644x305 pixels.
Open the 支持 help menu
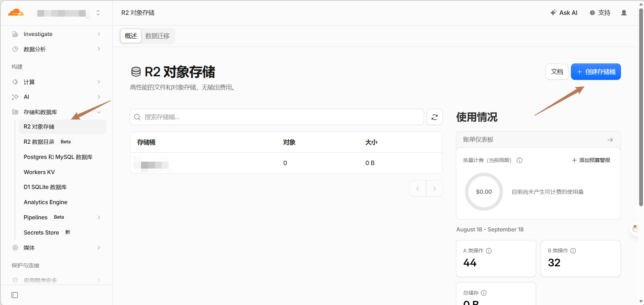(600, 13)
